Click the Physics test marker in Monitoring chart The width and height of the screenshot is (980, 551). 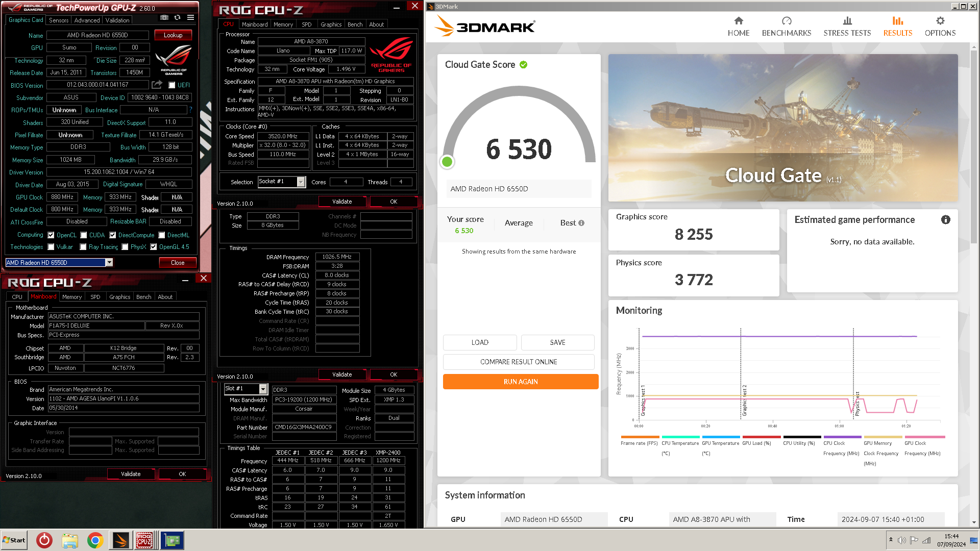pos(857,404)
